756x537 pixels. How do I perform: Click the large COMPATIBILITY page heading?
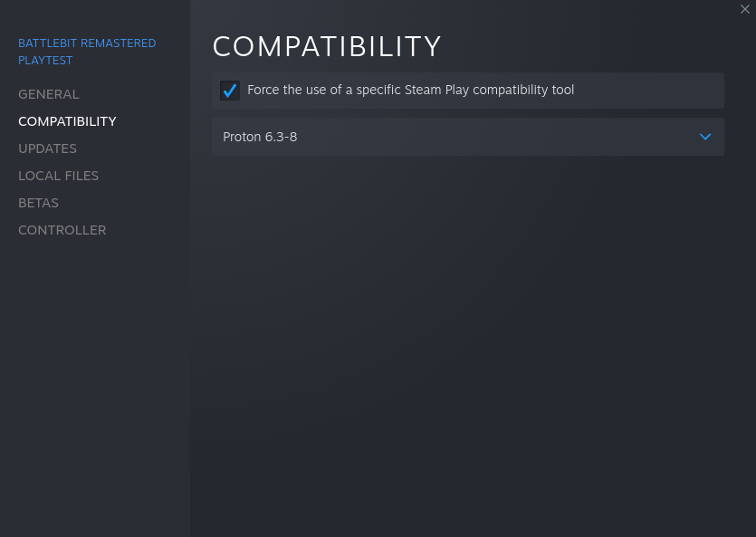[x=326, y=46]
